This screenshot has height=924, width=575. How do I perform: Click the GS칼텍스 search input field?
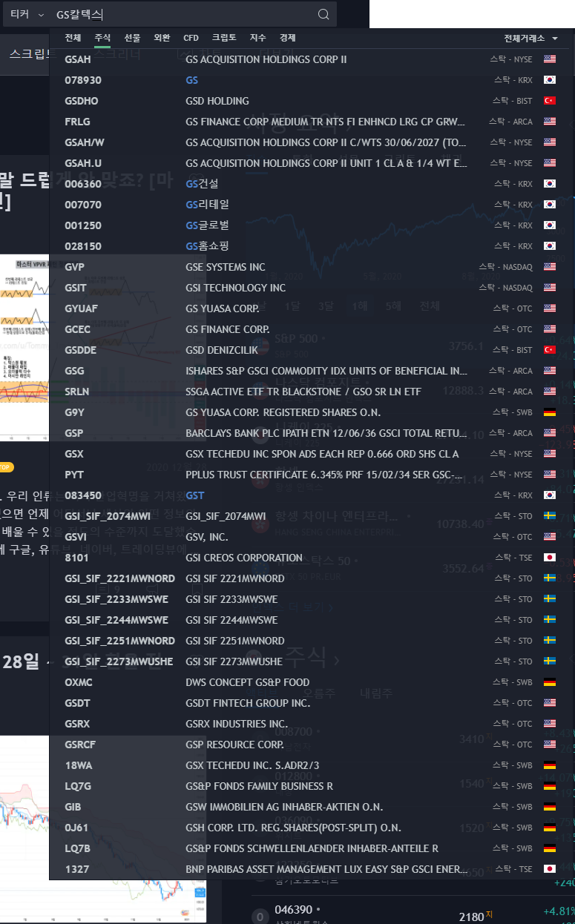[x=182, y=15]
